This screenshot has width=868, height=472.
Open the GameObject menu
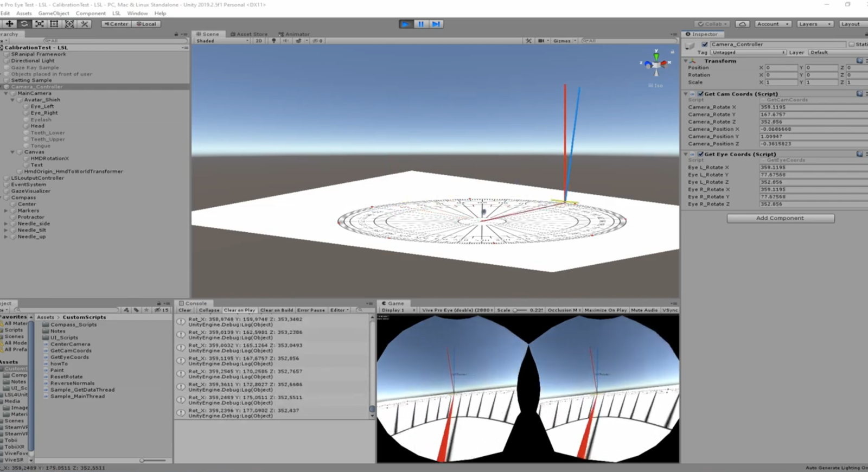[53, 13]
